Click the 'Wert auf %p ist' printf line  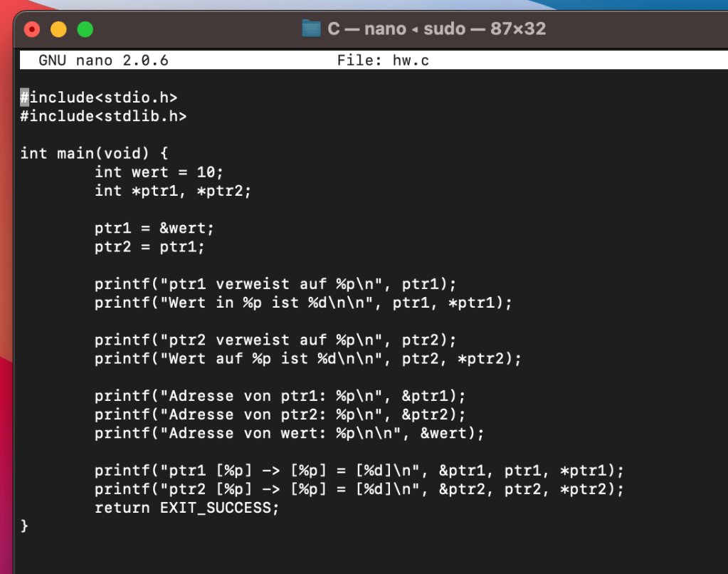[x=307, y=359]
